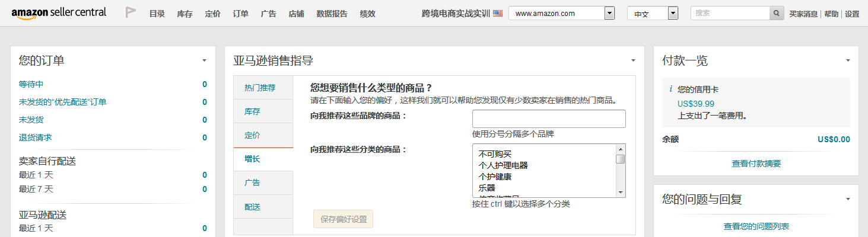Click the US flag marketplace icon
The image size is (868, 237).
(x=497, y=13)
